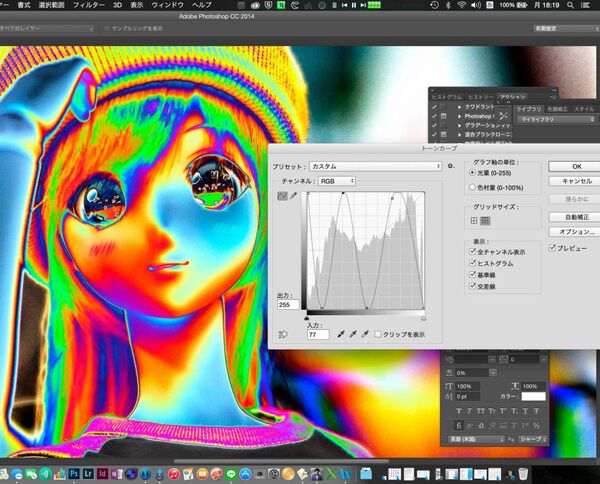Toggle checkmark for Photoshop action set

tap(434, 116)
